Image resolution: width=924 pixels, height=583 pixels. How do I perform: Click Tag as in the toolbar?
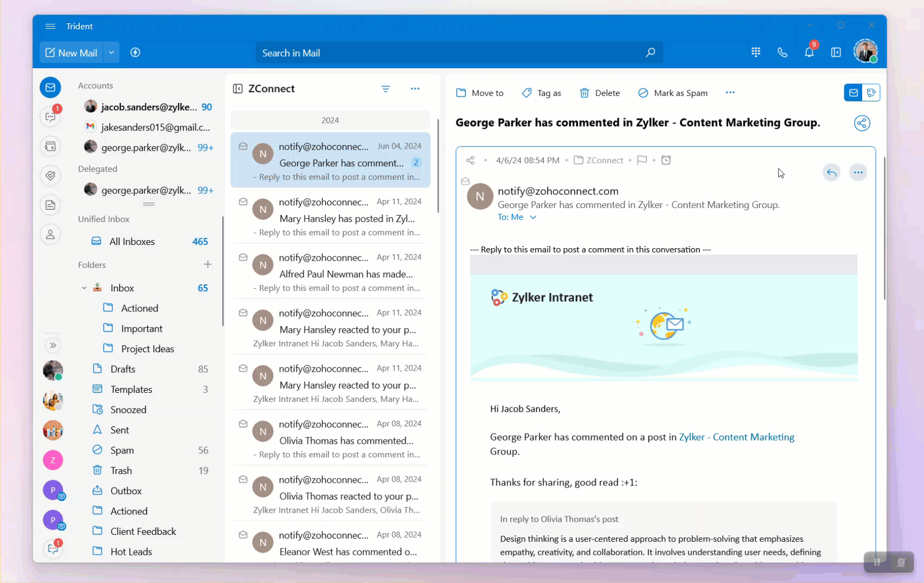(541, 93)
